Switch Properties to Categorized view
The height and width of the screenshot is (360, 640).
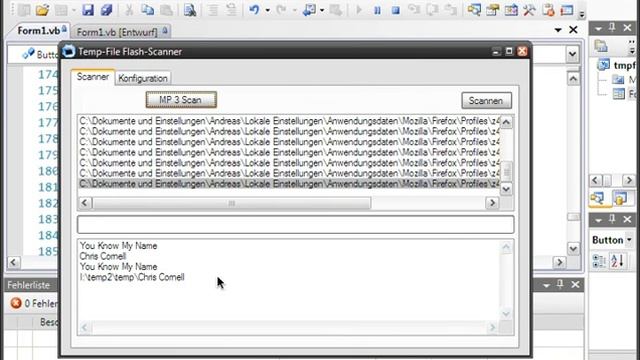tap(599, 260)
